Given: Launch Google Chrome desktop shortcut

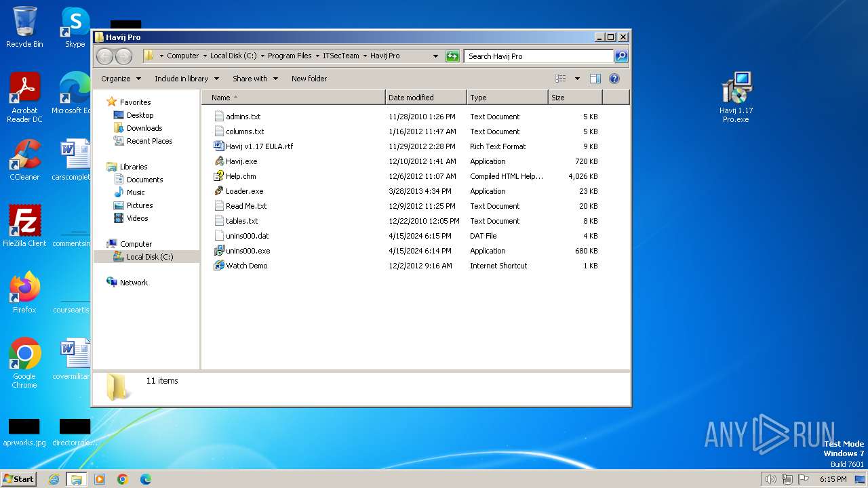Looking at the screenshot, I should tap(24, 363).
